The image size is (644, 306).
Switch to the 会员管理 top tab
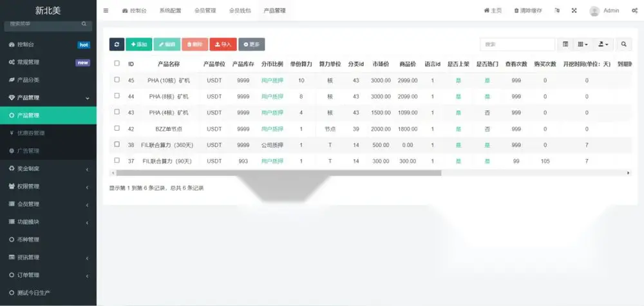(x=205, y=11)
